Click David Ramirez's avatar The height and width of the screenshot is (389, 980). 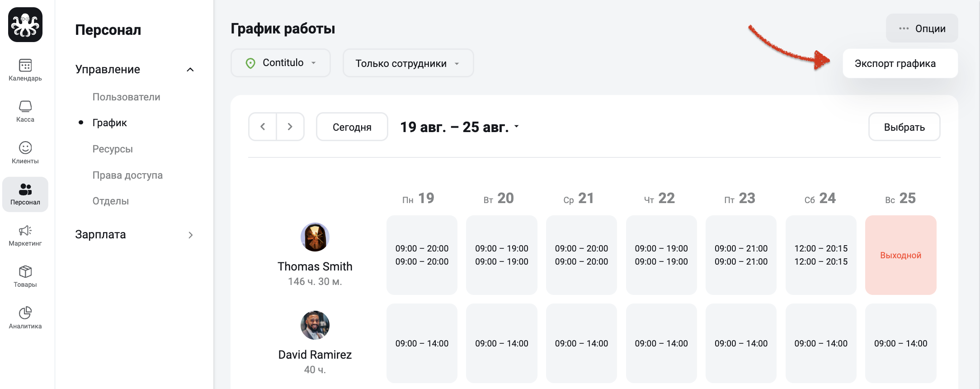(315, 325)
